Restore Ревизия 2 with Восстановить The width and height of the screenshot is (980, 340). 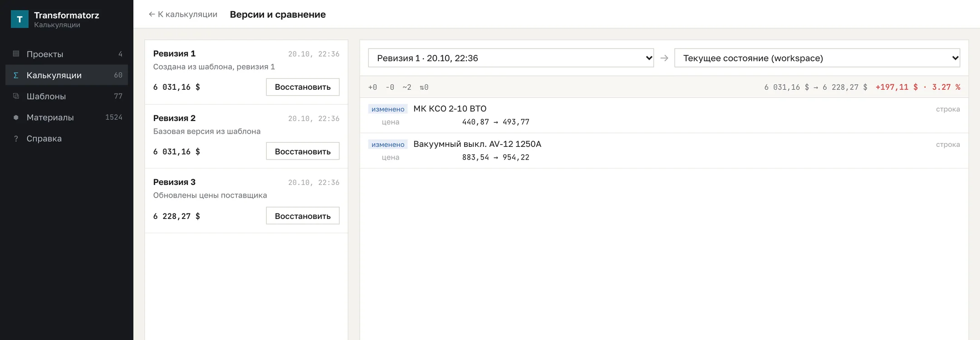[x=303, y=151]
